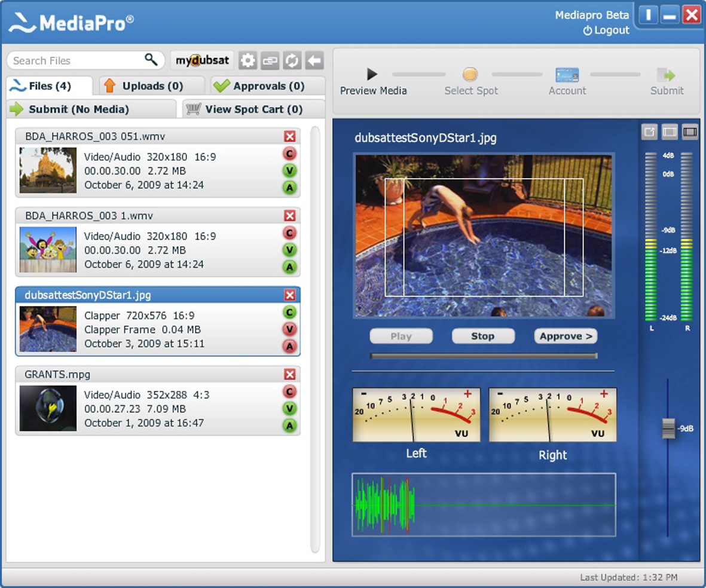This screenshot has height=588, width=706.
Task: Click the search magnifier icon
Action: pyautogui.click(x=151, y=59)
